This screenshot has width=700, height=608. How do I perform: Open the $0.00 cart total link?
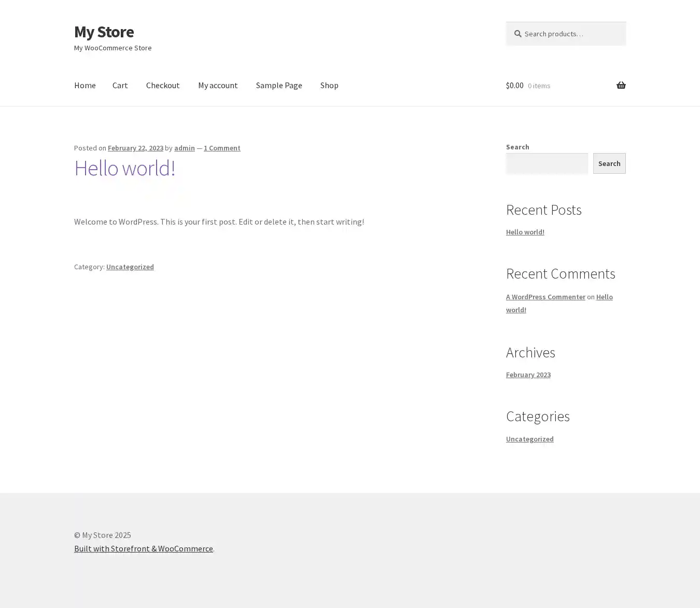[x=514, y=85]
